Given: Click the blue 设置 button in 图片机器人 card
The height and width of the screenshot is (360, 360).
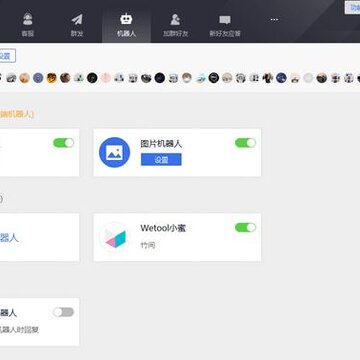Looking at the screenshot, I should point(161,160).
